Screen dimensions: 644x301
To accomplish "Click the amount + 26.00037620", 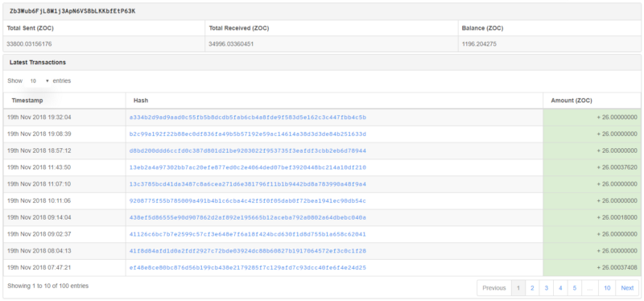I will (x=617, y=167).
